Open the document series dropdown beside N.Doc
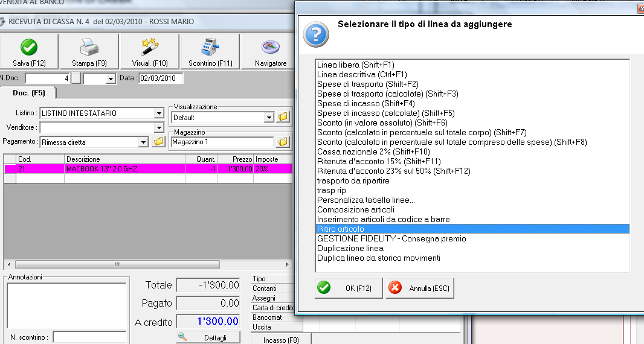644x344 pixels. click(111, 78)
